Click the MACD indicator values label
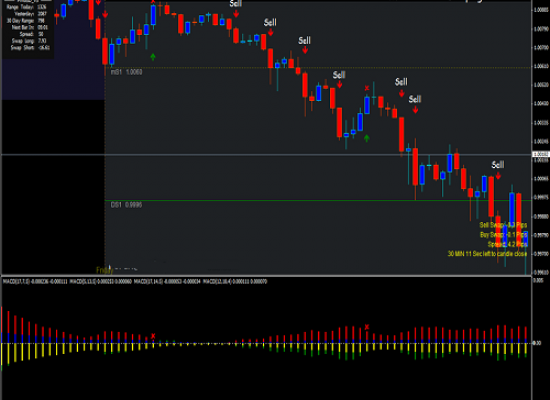This screenshot has height=400, width=550. (135, 281)
